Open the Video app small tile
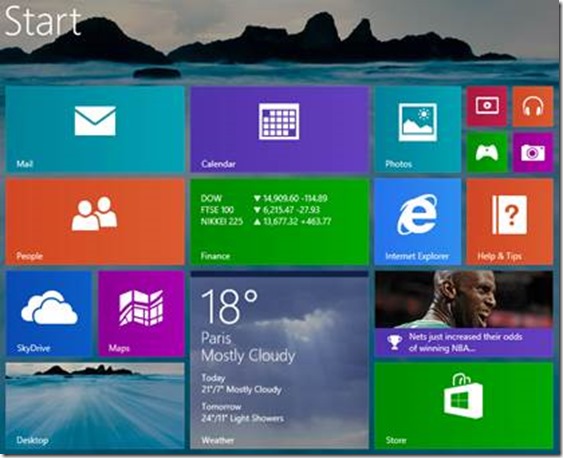The width and height of the screenshot is (563, 458). pos(487,106)
